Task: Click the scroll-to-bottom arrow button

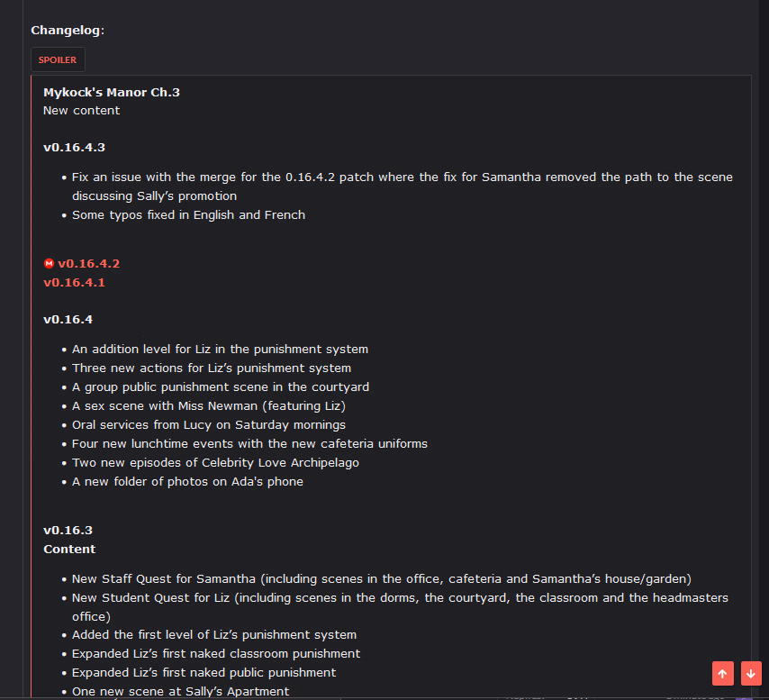Action: 751,673
